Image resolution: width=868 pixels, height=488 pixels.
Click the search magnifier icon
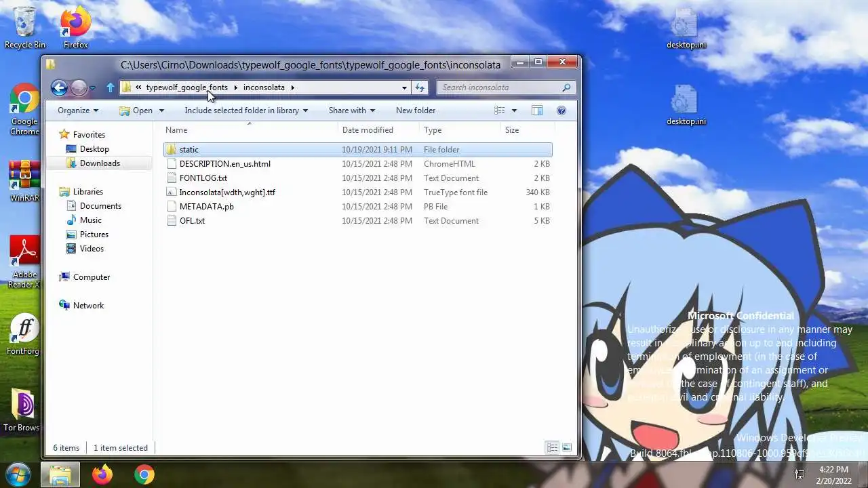coord(566,87)
